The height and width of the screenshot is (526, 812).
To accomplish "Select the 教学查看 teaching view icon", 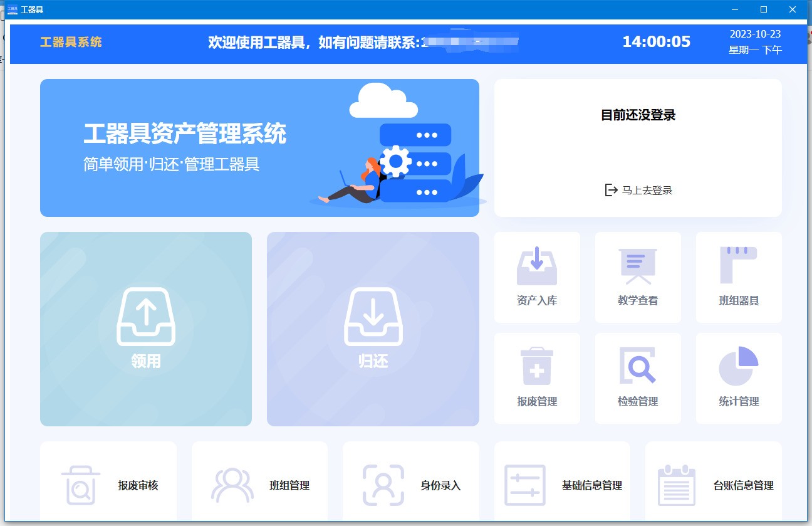I will point(638,277).
